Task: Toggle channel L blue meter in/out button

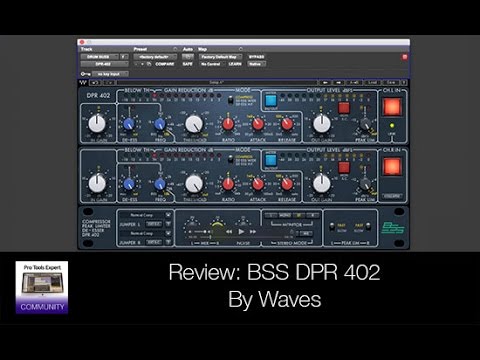Action: coord(271,100)
